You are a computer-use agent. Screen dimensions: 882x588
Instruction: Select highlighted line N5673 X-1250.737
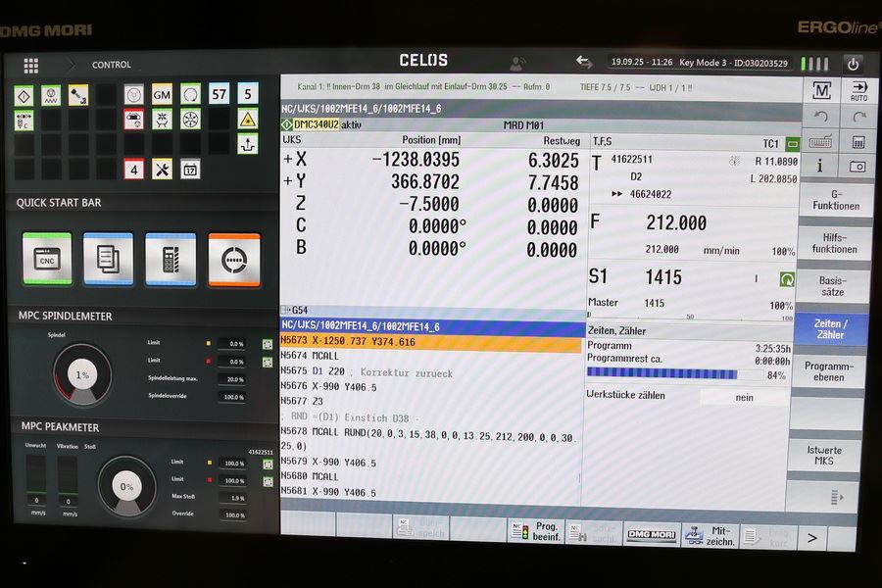(430, 342)
